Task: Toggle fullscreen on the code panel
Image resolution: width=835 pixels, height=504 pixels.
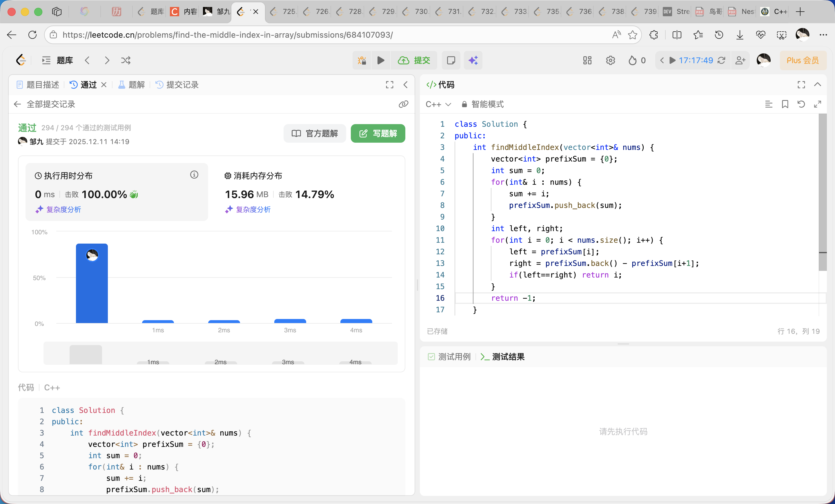Action: [x=801, y=84]
